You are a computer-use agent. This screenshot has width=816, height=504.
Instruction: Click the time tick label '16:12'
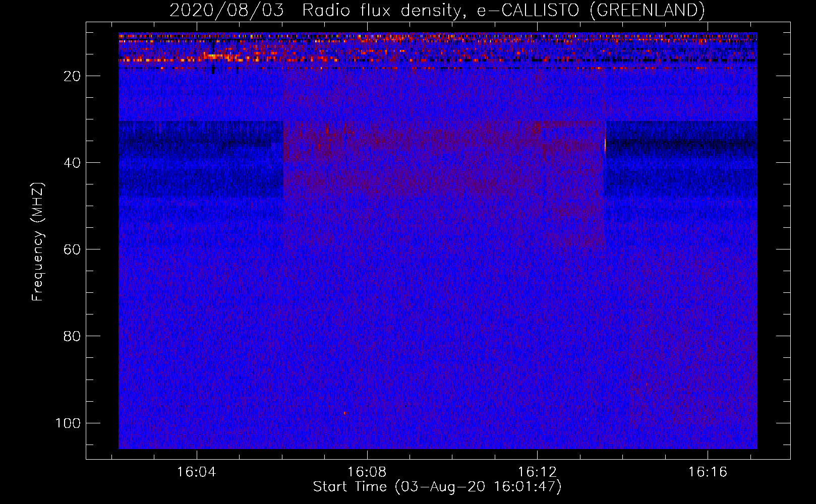pos(538,472)
